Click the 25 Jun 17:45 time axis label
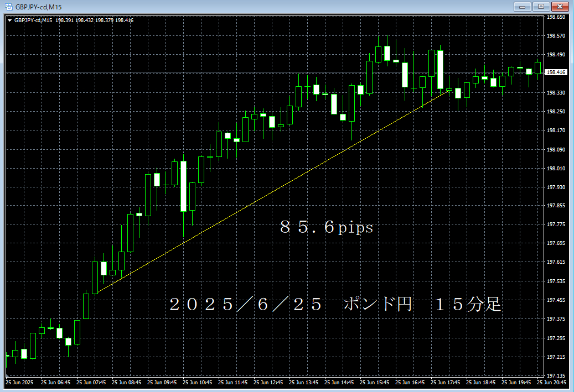574x392 pixels. click(444, 382)
